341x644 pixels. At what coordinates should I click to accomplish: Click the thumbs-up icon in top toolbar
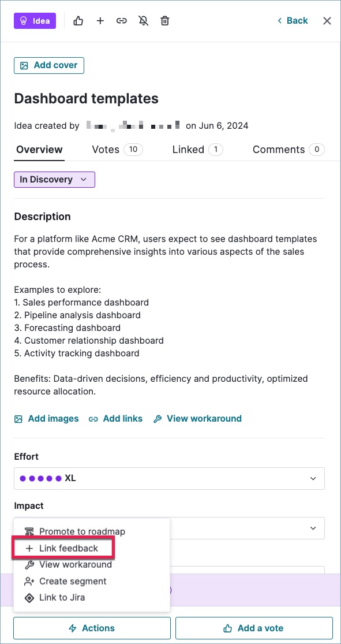(x=78, y=21)
